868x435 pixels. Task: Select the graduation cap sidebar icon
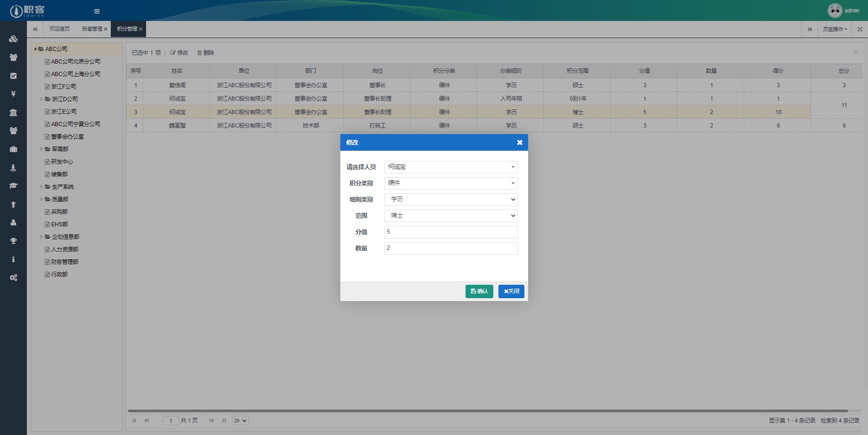[x=13, y=186]
